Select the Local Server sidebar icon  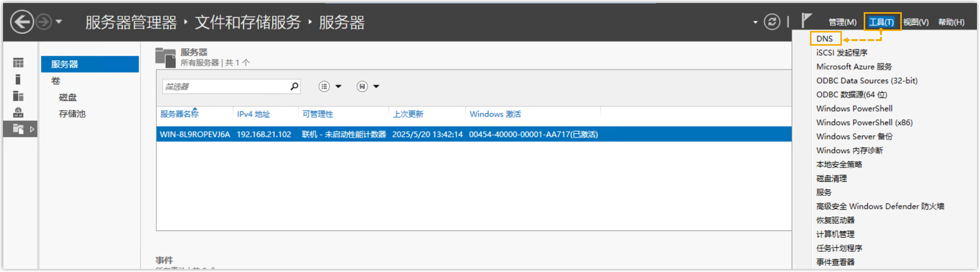tap(18, 80)
